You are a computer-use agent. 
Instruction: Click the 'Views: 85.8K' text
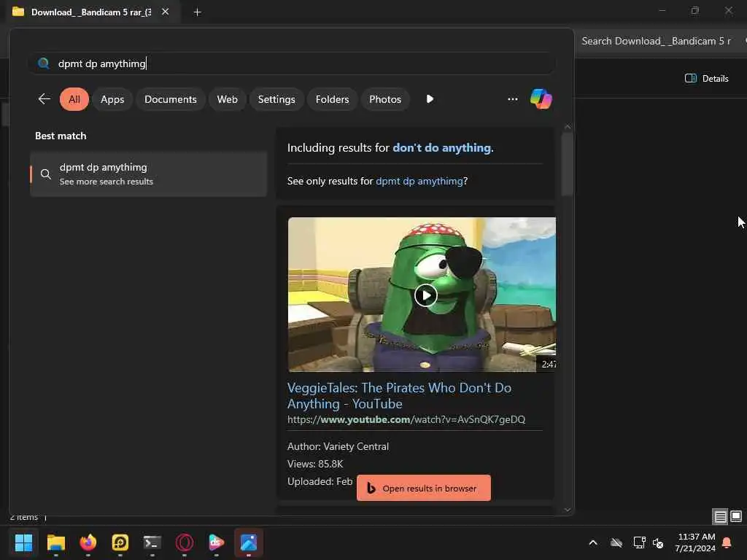(x=315, y=464)
